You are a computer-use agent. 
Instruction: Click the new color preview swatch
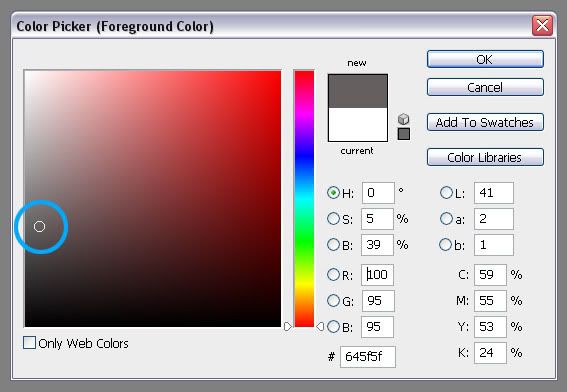[x=358, y=91]
